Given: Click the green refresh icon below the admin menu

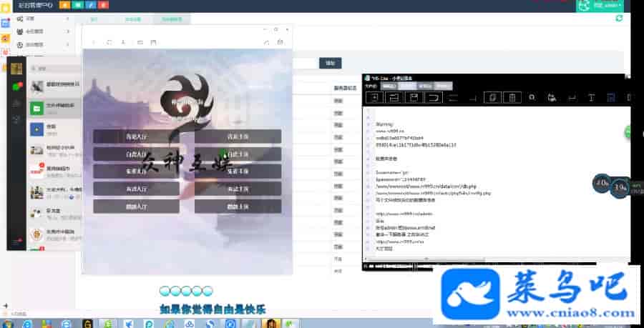Looking at the screenshot, I should 619,19.
